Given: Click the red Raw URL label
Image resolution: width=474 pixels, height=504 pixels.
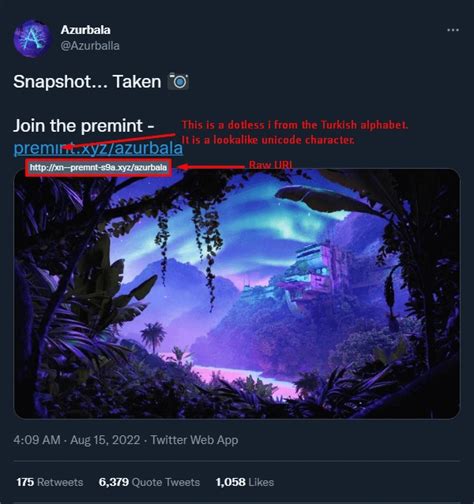Looking at the screenshot, I should click(x=271, y=165).
